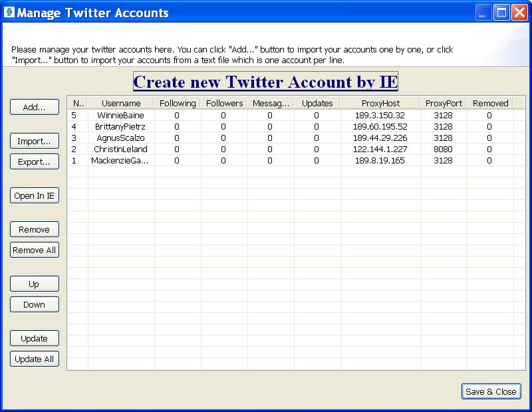Viewport: 532px width, 412px height.
Task: Click Followers count in BrittanyPietrz row
Action: 223,127
